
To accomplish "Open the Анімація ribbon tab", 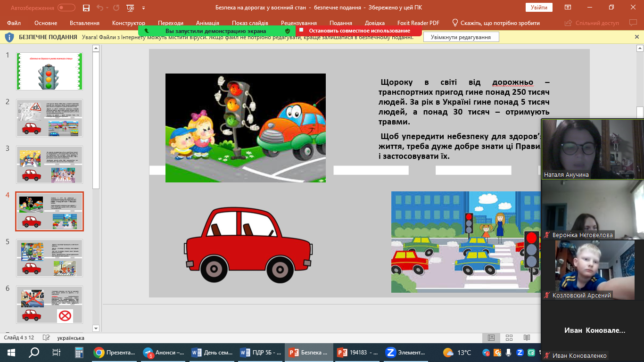I will pyautogui.click(x=207, y=23).
